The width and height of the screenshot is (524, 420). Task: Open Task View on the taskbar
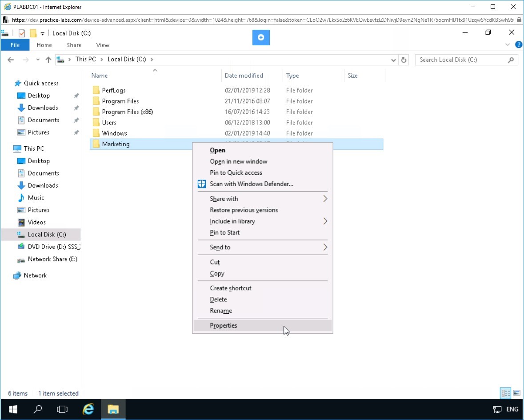pos(62,409)
